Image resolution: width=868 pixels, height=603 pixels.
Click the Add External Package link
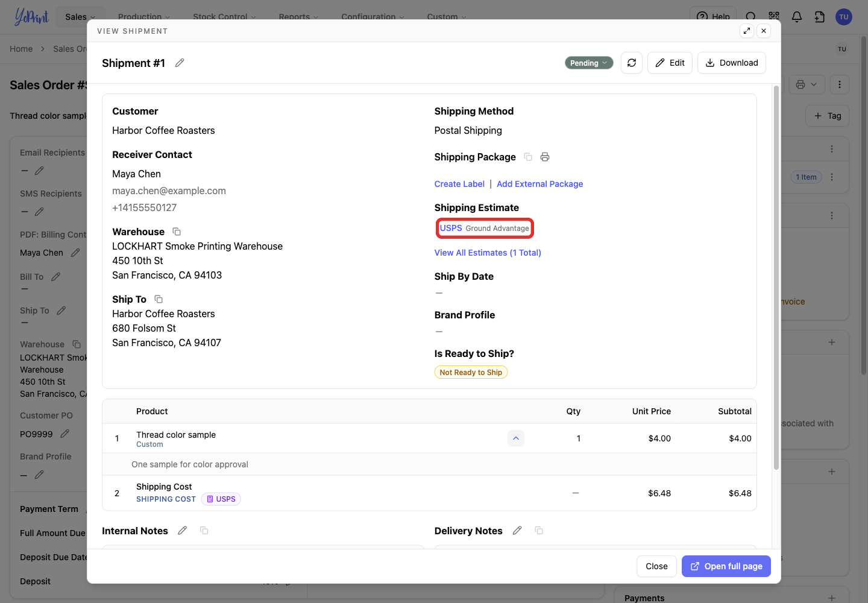coord(540,184)
